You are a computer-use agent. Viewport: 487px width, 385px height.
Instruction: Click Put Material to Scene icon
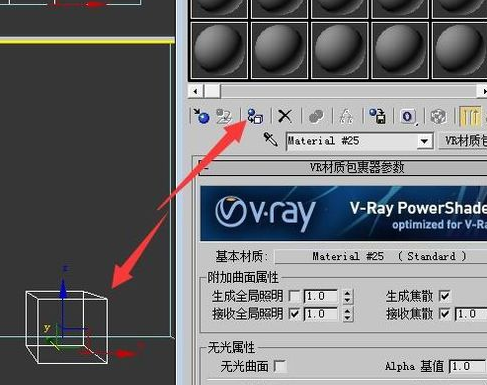(224, 116)
